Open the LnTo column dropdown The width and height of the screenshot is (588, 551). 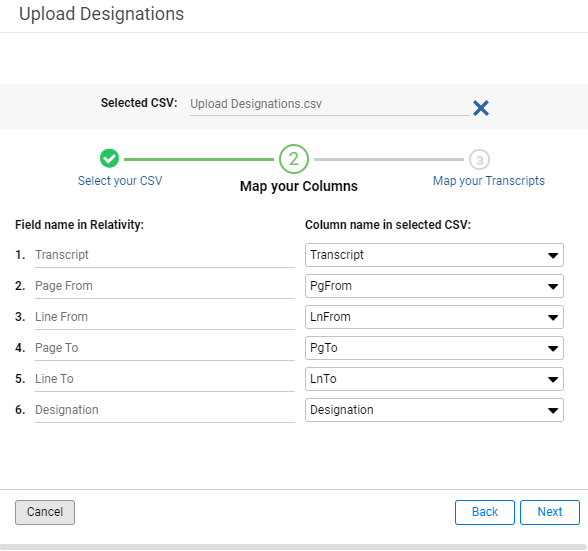434,379
